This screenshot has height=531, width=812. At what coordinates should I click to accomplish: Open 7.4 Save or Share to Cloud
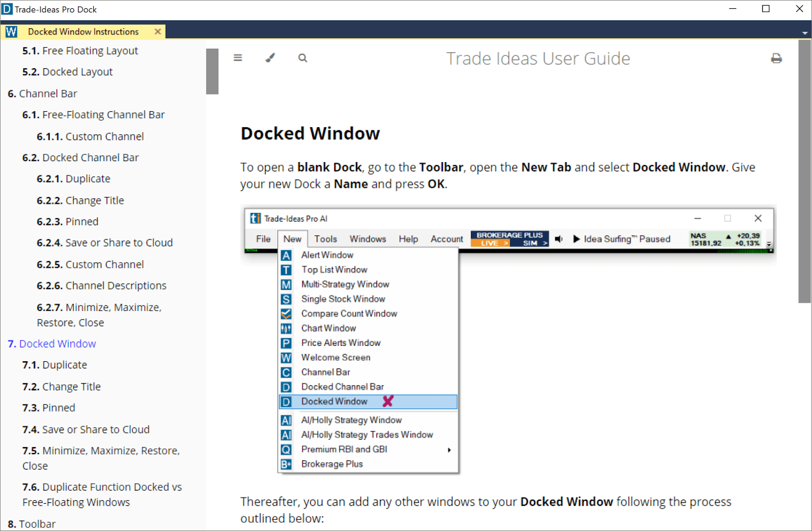click(86, 429)
